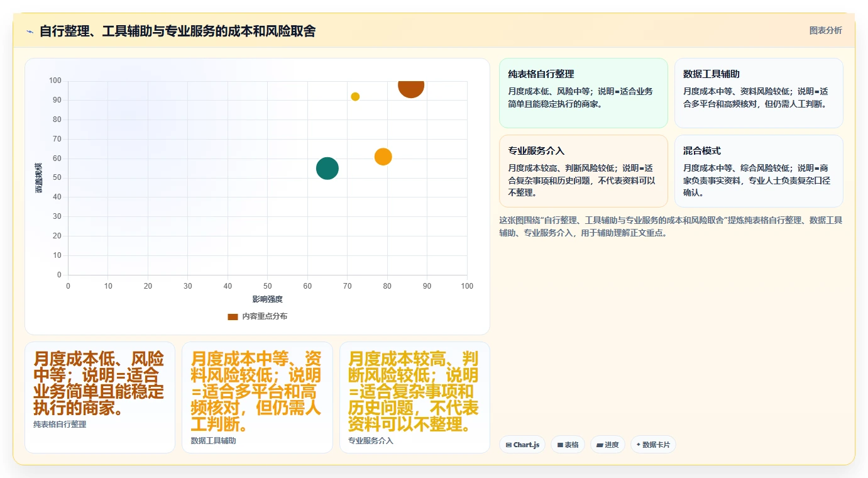Click the teal bubble on chart
Viewport: 868px width, 478px height.
click(x=327, y=168)
